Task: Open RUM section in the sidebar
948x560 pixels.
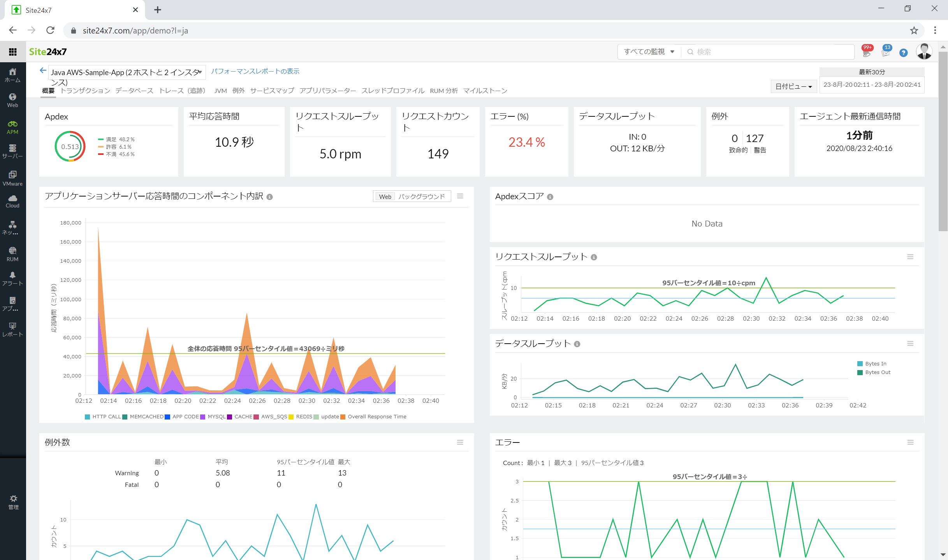Action: 13,254
